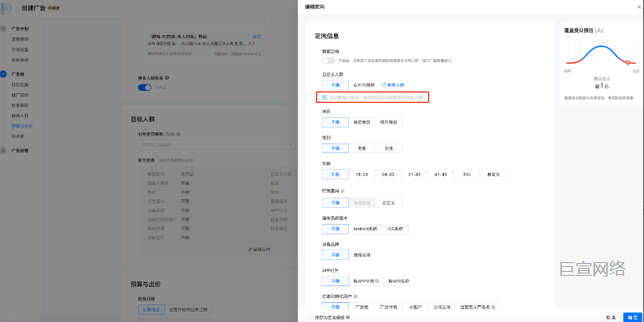Select 广告组 under 过滤已转化用户
Screen dimensions: 644x322
tap(362, 307)
